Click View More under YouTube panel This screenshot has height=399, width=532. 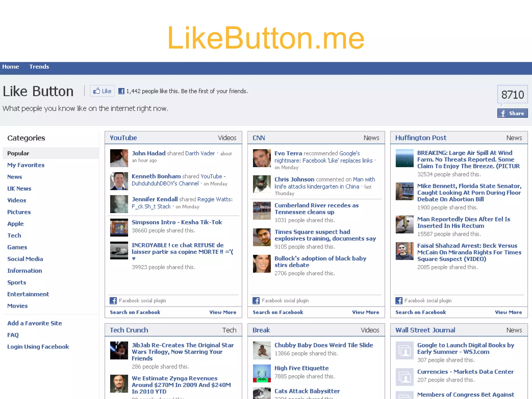click(x=223, y=312)
